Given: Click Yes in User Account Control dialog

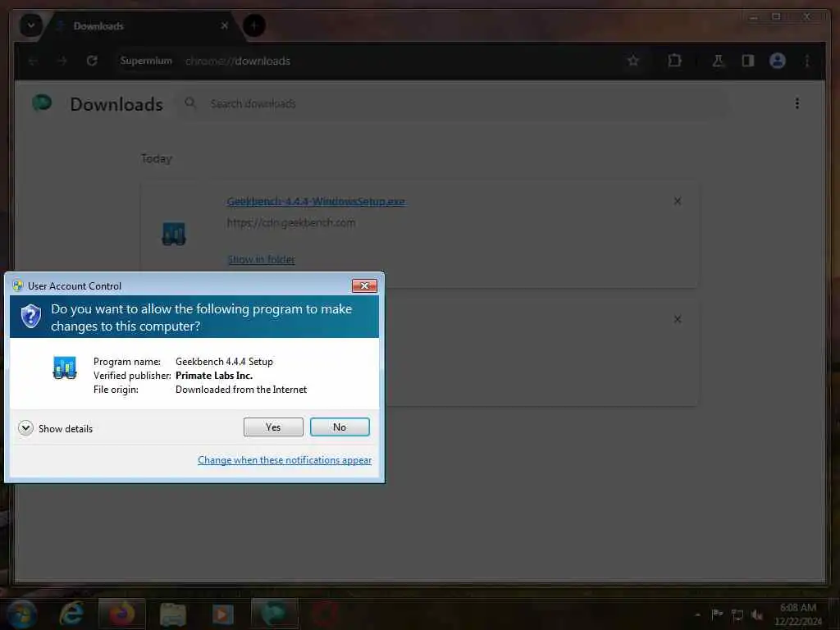Looking at the screenshot, I should pyautogui.click(x=273, y=427).
